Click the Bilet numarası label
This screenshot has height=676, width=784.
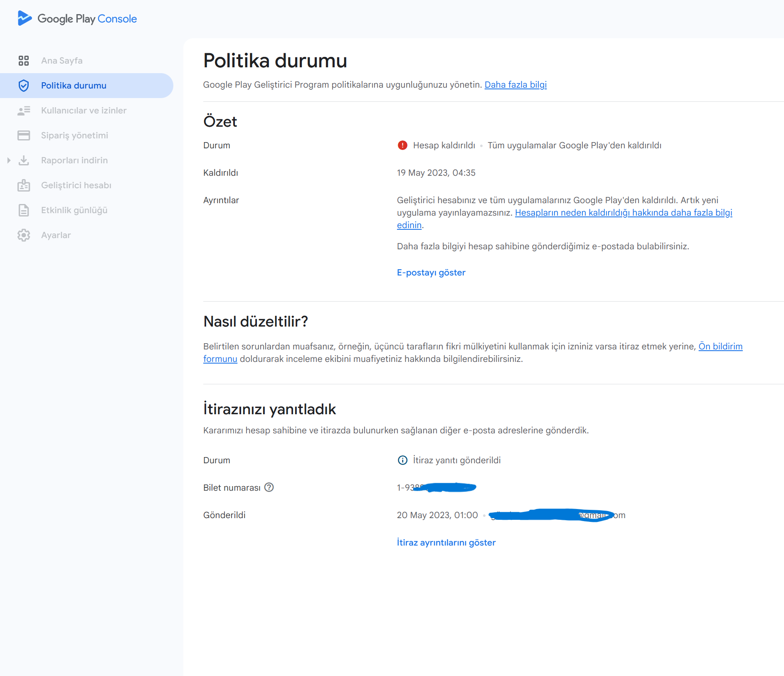click(x=232, y=488)
